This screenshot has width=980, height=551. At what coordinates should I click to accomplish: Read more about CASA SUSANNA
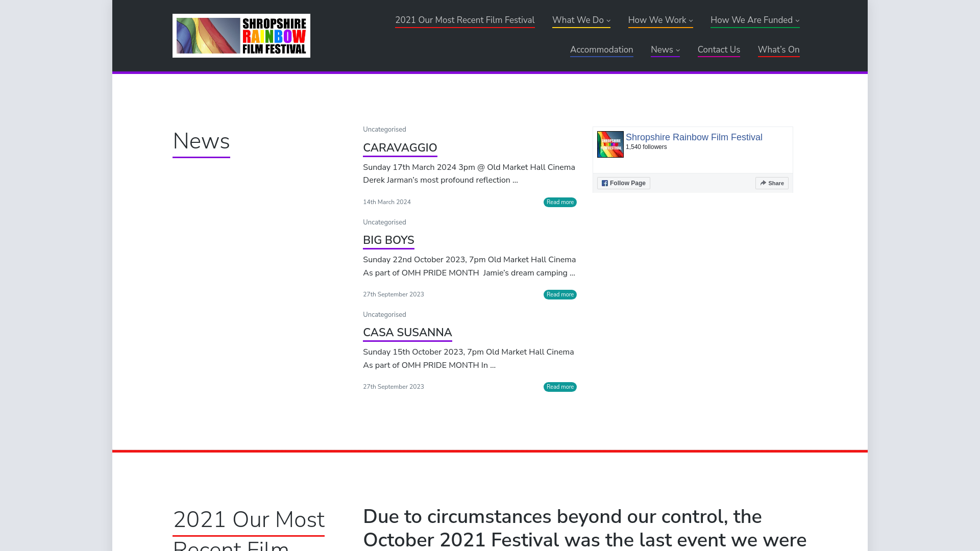point(560,387)
